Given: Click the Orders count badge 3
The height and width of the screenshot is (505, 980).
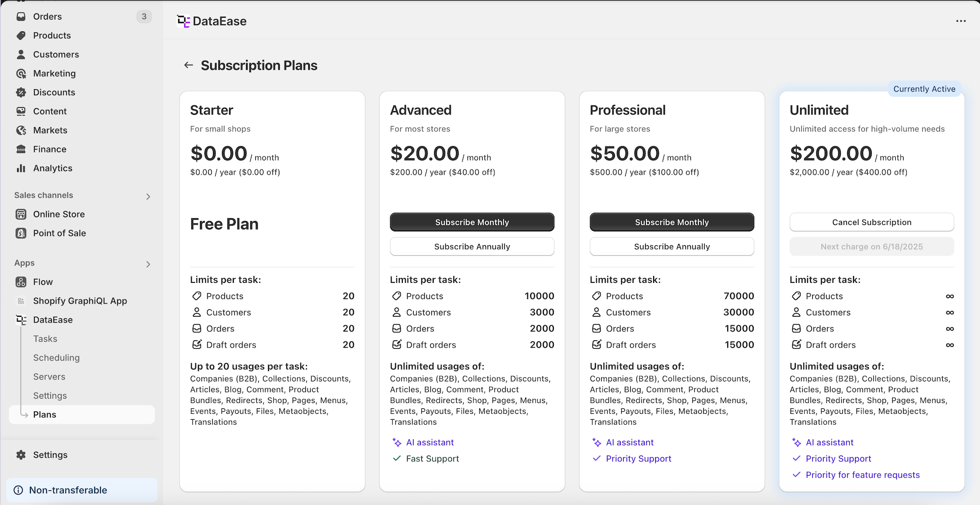Looking at the screenshot, I should tap(144, 17).
